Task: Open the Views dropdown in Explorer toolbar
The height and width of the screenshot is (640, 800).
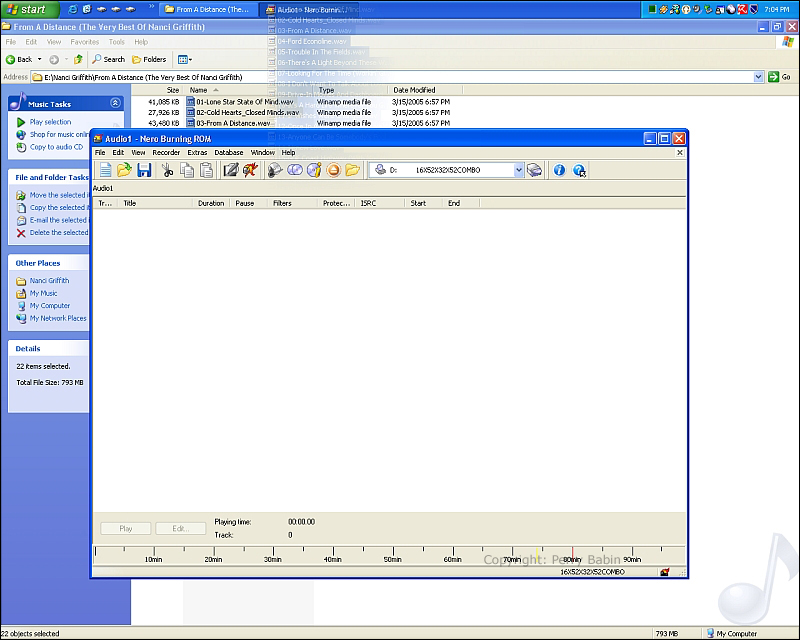Action: point(185,60)
